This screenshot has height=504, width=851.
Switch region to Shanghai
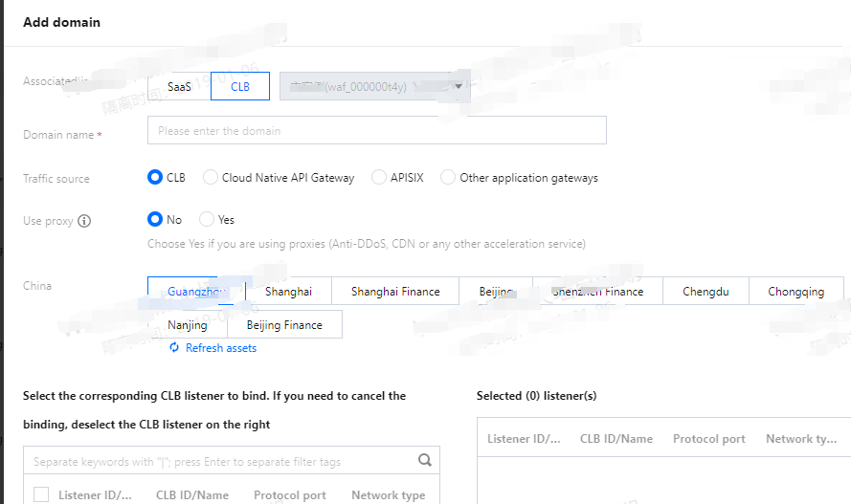[288, 292]
